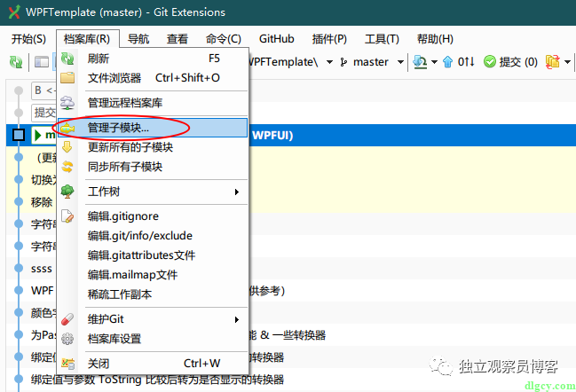Open the repository path dropdown arrow
576x392 pixels.
tap(329, 62)
